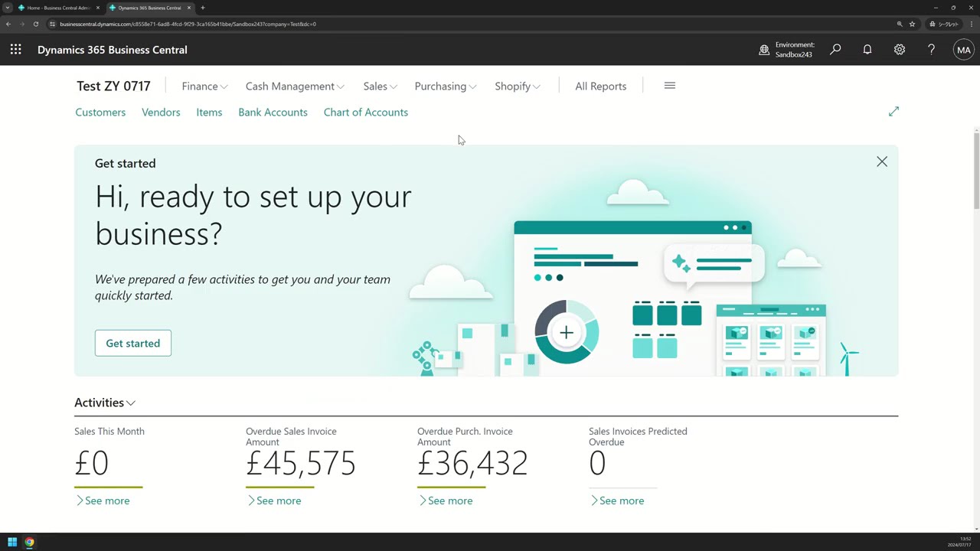980x551 pixels.
Task: Open the Environment Sandbox243 info icon
Action: pos(764,50)
